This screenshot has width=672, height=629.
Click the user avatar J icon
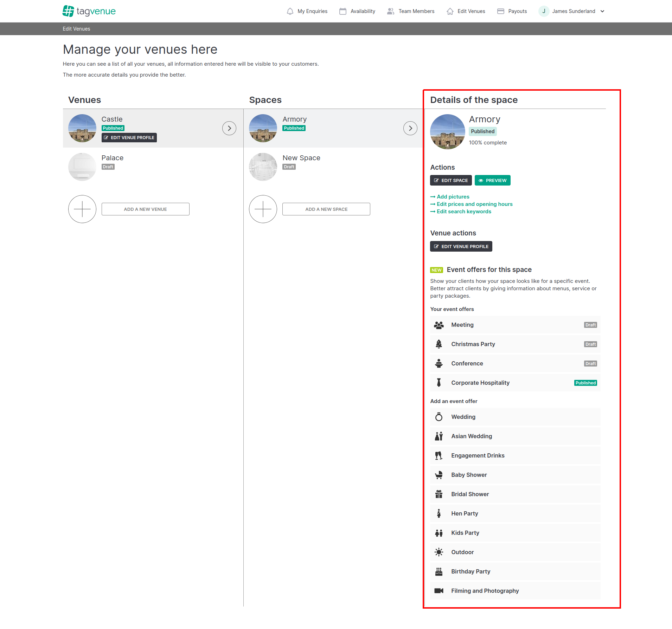point(544,11)
